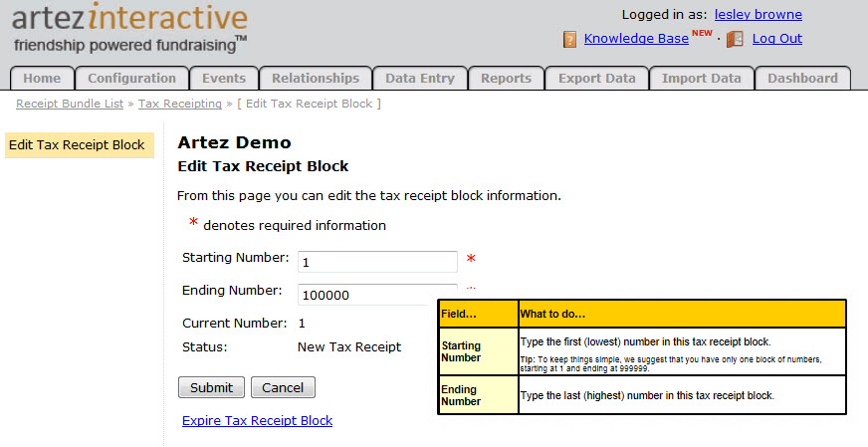Click the Submit button
Image resolution: width=868 pixels, height=447 pixels.
211,387
